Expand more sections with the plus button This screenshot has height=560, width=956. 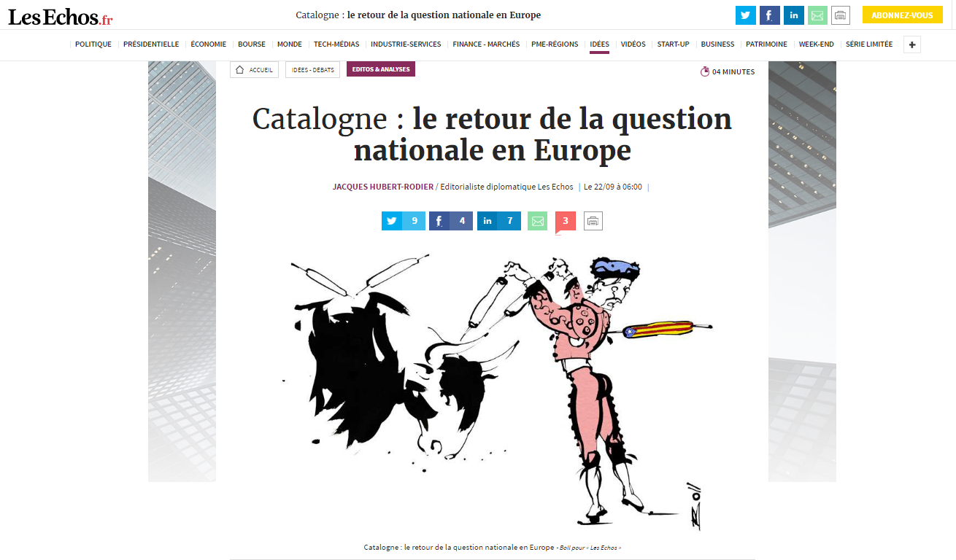911,44
